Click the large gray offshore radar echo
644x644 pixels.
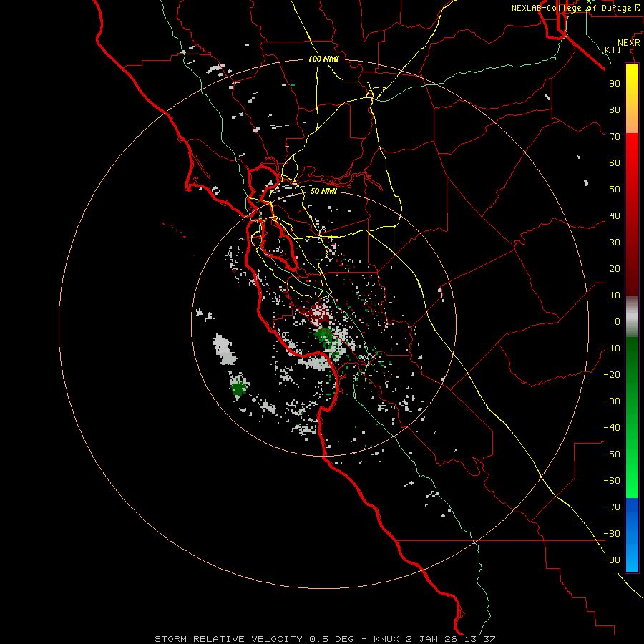point(225,349)
